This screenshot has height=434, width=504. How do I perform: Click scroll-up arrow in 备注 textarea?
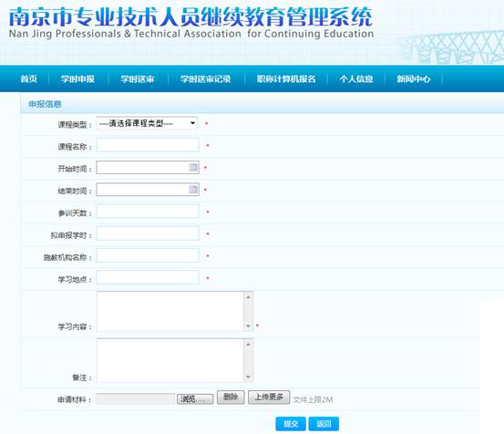click(248, 345)
